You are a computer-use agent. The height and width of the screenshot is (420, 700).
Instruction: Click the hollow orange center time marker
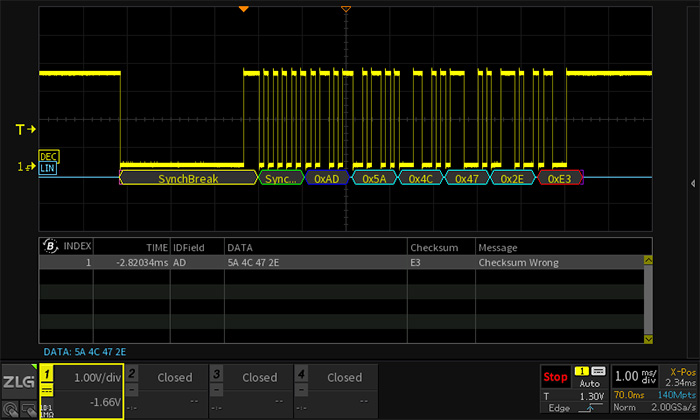click(x=346, y=9)
